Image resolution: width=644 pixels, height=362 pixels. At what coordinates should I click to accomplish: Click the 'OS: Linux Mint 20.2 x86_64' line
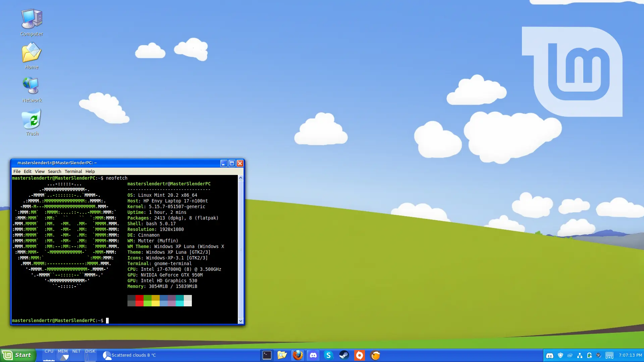[162, 195]
